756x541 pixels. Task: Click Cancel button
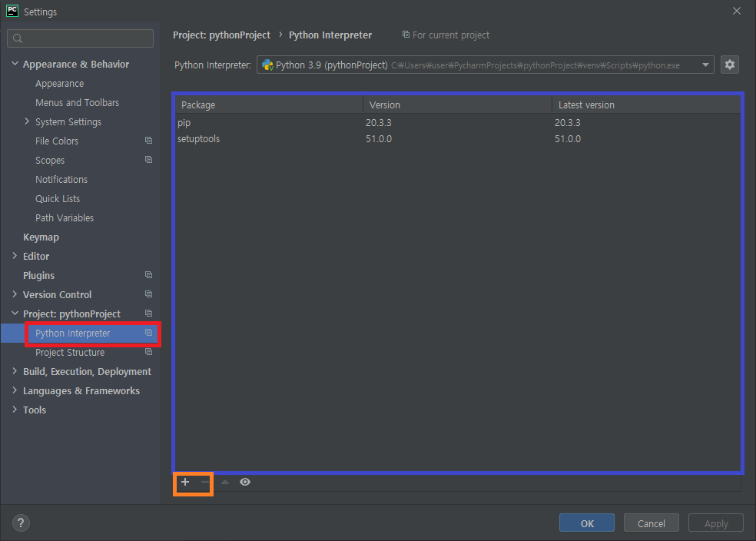tap(651, 523)
